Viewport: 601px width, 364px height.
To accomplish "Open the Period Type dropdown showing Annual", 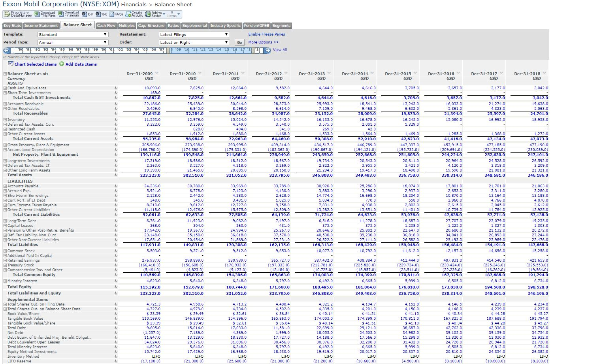I will tap(72, 42).
